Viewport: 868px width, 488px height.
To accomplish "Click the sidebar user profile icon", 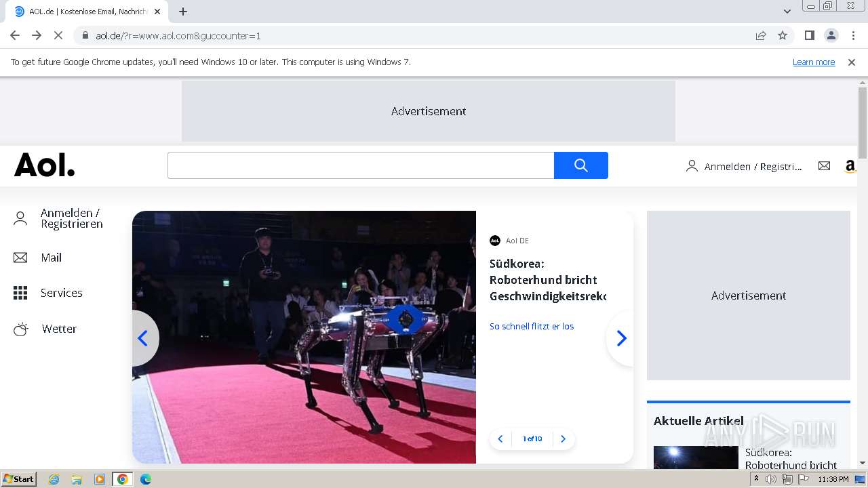I will point(20,218).
